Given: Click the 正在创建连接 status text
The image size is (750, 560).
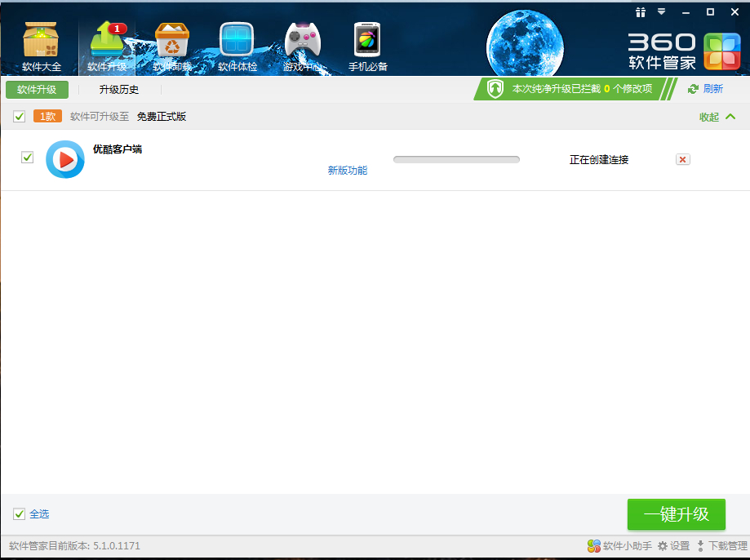Looking at the screenshot, I should tap(599, 160).
